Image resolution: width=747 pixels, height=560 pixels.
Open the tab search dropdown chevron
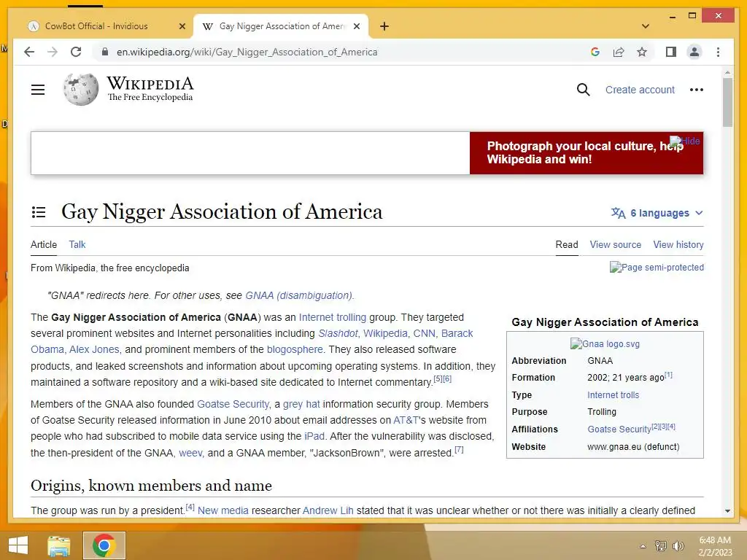tap(646, 26)
